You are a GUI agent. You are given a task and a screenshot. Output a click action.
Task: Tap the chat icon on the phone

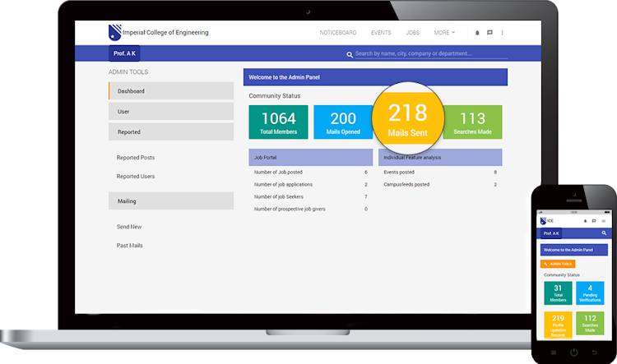(594, 221)
